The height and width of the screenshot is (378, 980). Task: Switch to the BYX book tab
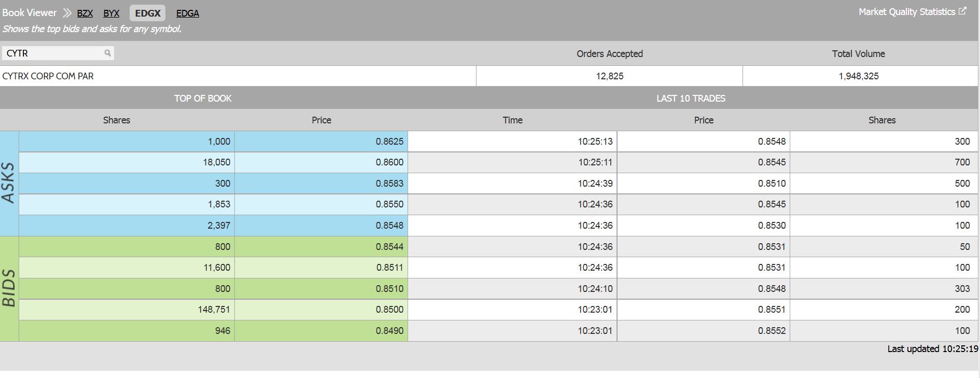click(111, 13)
